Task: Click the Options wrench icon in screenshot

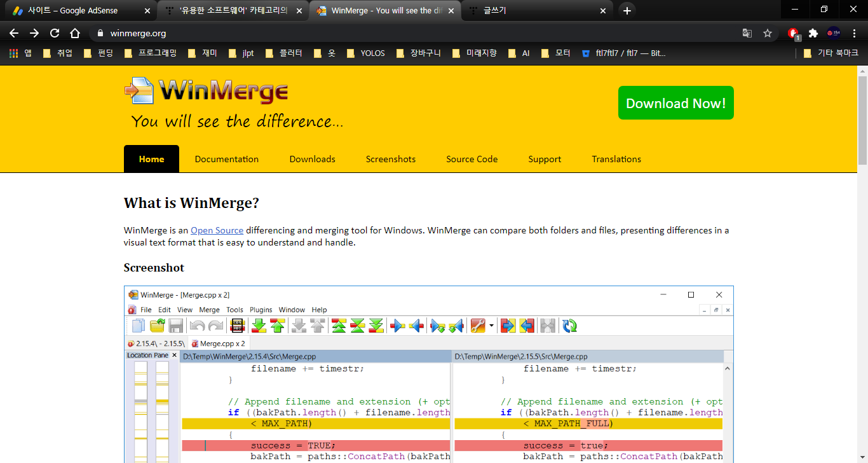Action: click(478, 326)
